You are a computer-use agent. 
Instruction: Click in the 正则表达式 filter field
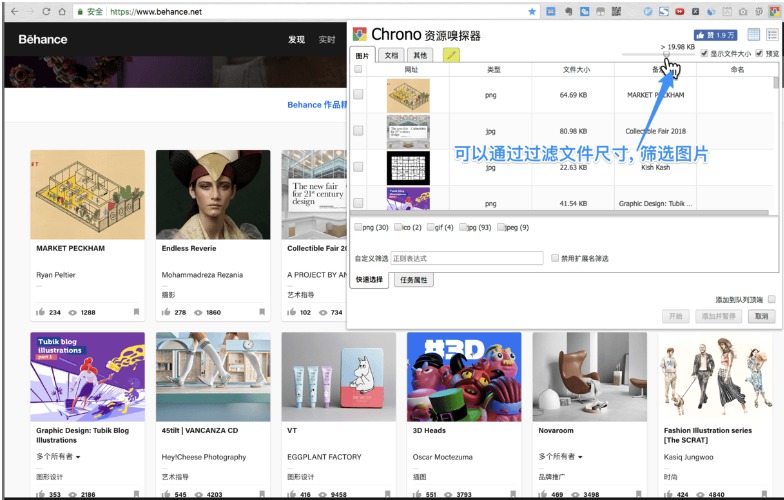466,258
